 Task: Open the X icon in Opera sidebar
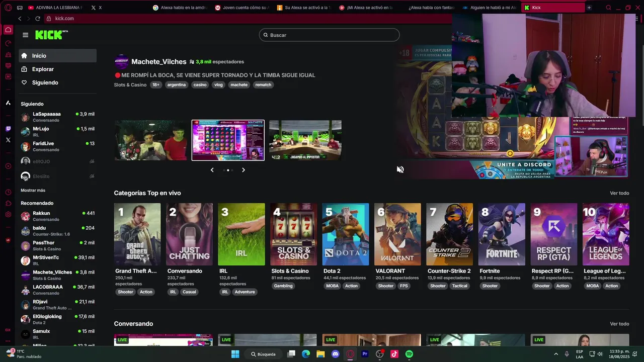coord(8,140)
